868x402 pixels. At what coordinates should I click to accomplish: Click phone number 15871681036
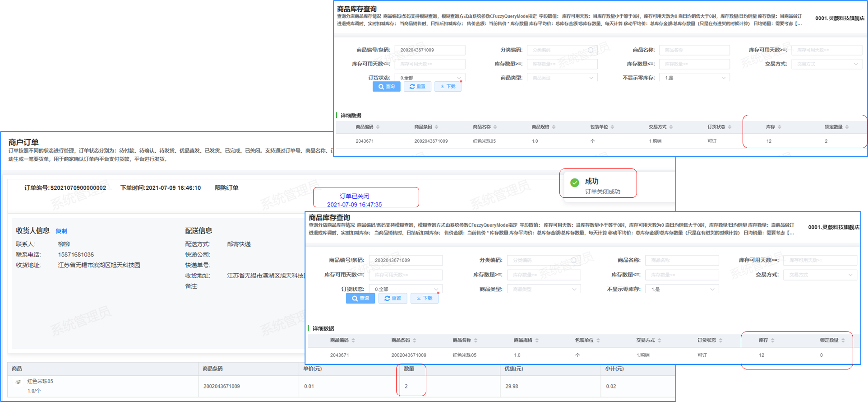pyautogui.click(x=76, y=255)
